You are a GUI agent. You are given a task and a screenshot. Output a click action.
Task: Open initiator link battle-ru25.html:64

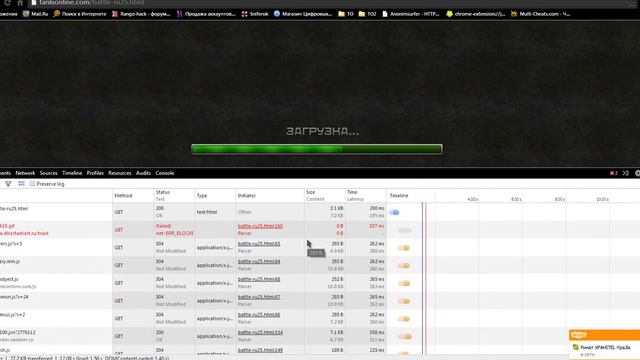point(259,262)
